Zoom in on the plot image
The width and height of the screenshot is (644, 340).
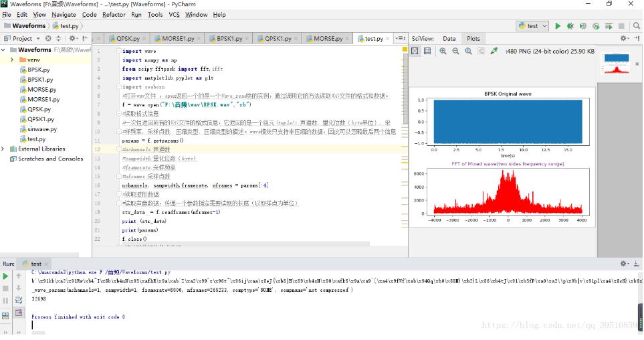point(443,51)
